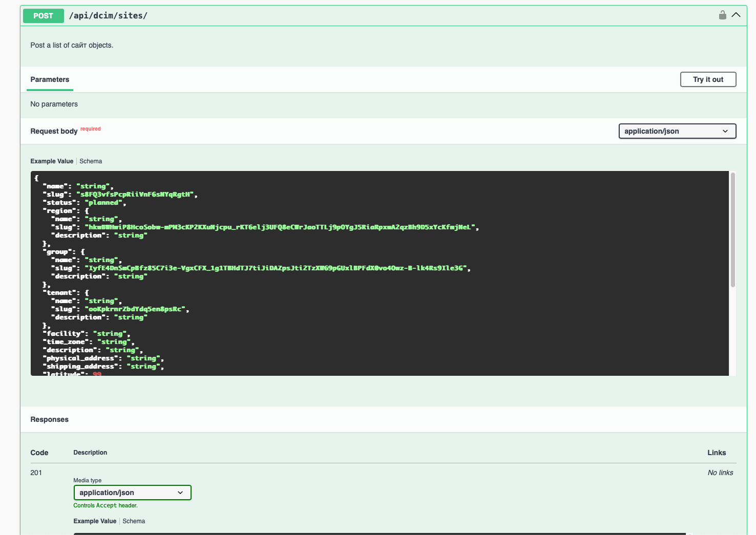Click the top-level slug value s8FQ3vfsPcpRiiVnF6sNYqRgtH

(135, 195)
